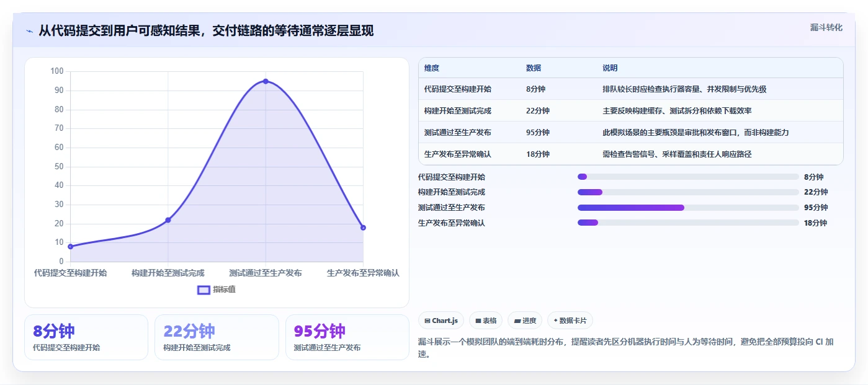Click the 代码提交至构建开始 progress bar
868x385 pixels.
tap(688, 177)
